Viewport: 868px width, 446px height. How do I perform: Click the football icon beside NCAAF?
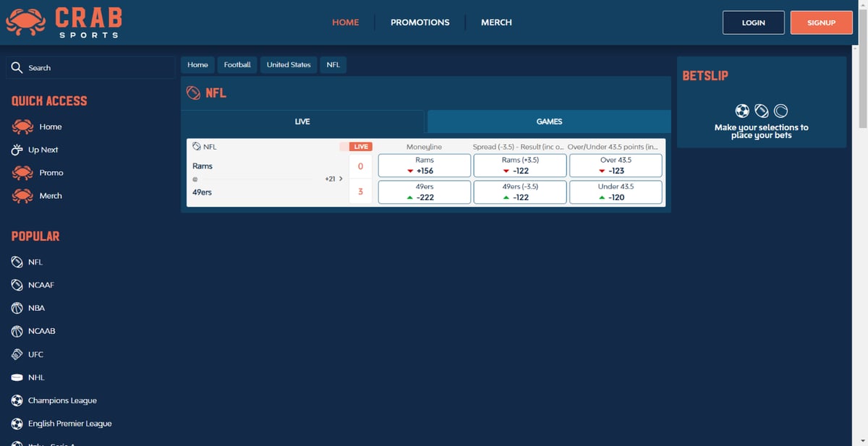pyautogui.click(x=17, y=285)
